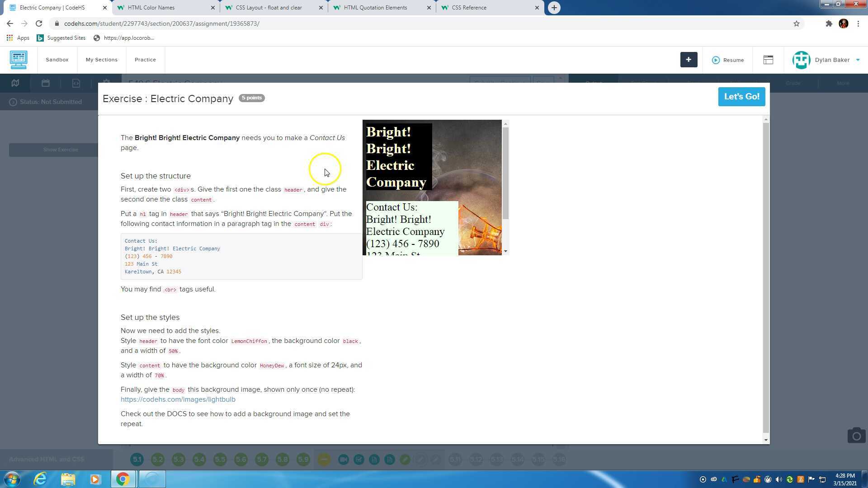Click the CodeHS computer logo
The width and height of the screenshot is (868, 488).
19,60
